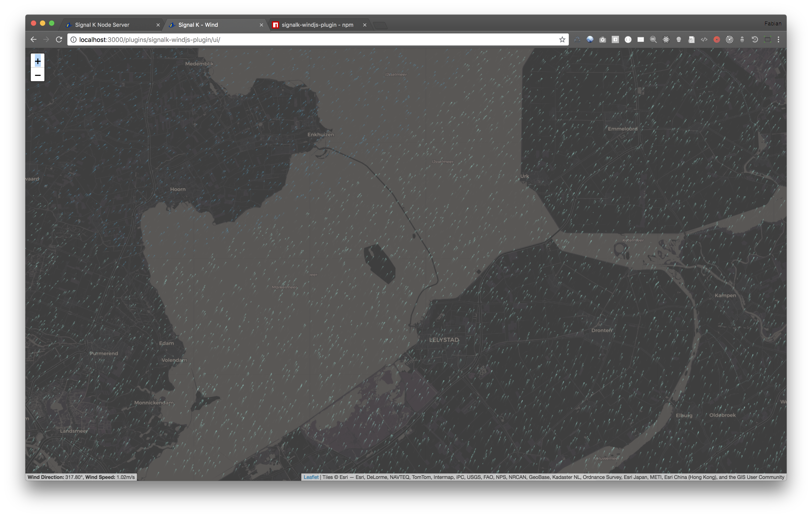Image resolution: width=812 pixels, height=517 pixels.
Task: Zoom in on the map
Action: click(37, 61)
